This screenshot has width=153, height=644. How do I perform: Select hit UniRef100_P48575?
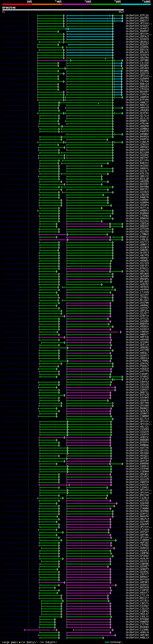tap(137, 132)
